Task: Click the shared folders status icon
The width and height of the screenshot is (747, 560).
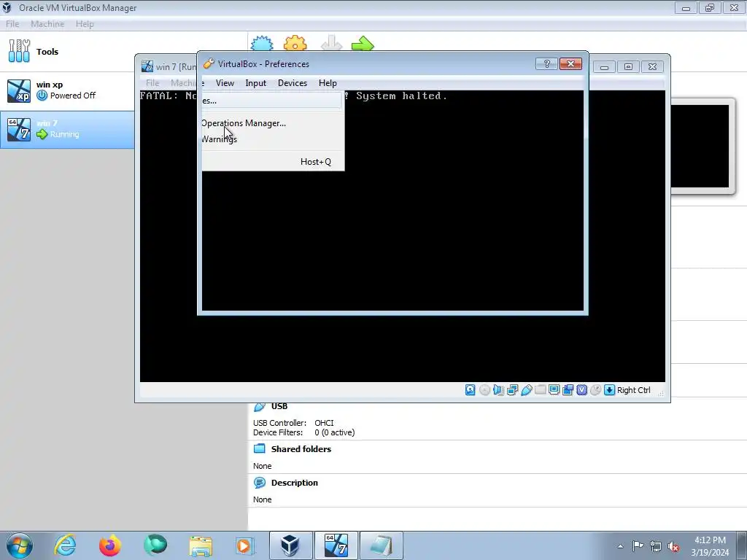Action: coord(541,390)
